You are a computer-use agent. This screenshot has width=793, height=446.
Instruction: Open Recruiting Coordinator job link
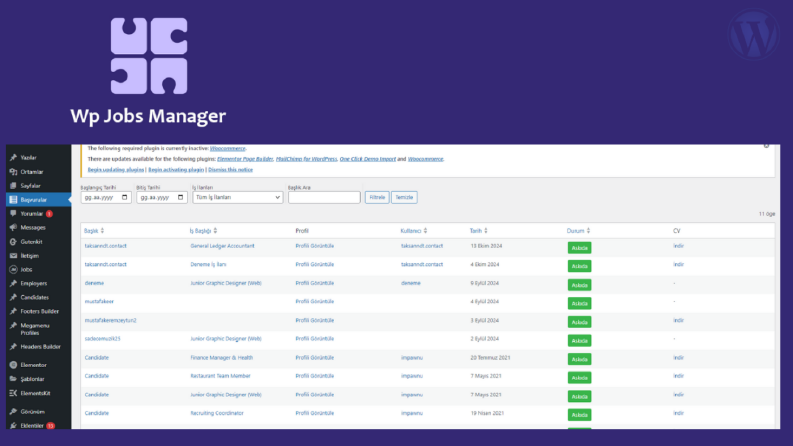coord(216,413)
